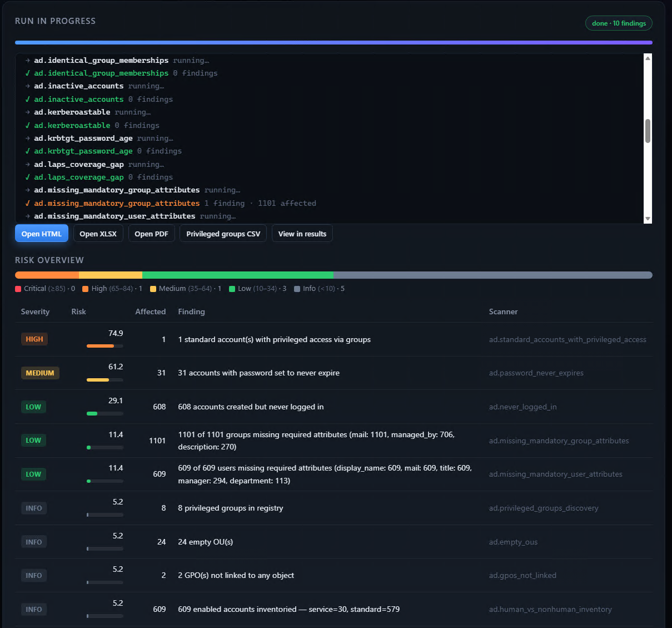Click the Risk column header
This screenshot has width=672, height=628.
click(x=78, y=311)
